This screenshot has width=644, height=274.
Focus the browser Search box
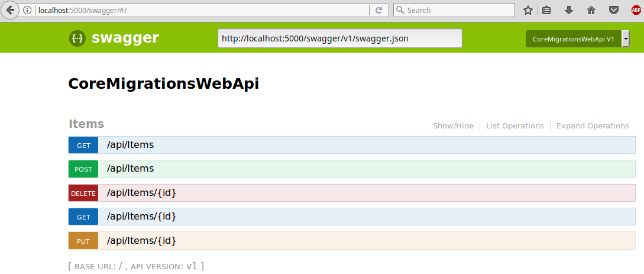454,10
